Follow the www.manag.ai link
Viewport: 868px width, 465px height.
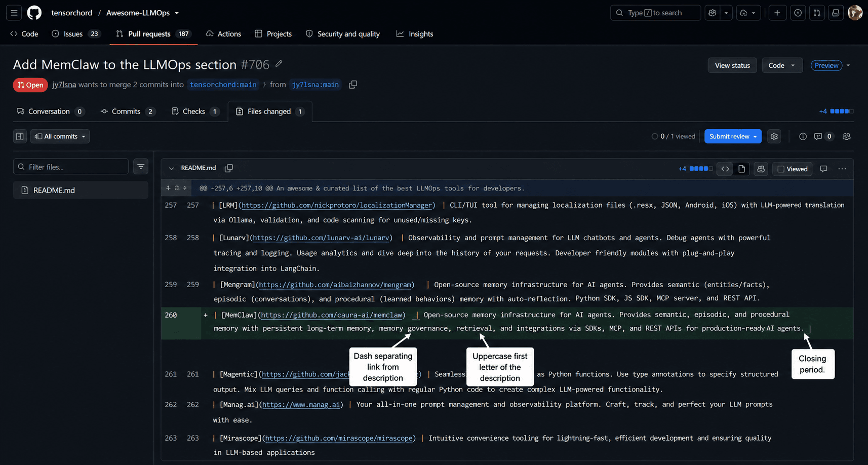click(301, 405)
